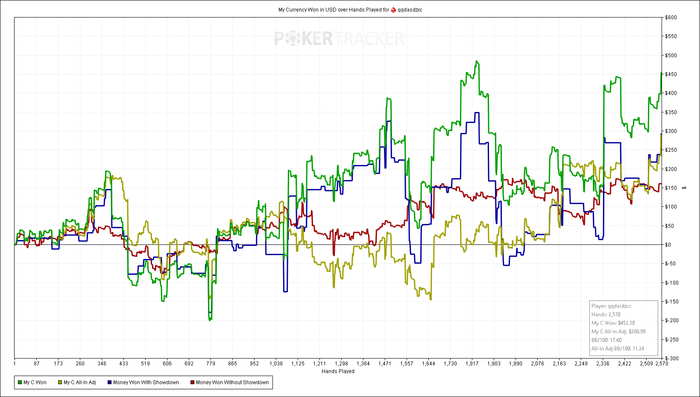Click the green My C Won legend swatch

click(19, 382)
